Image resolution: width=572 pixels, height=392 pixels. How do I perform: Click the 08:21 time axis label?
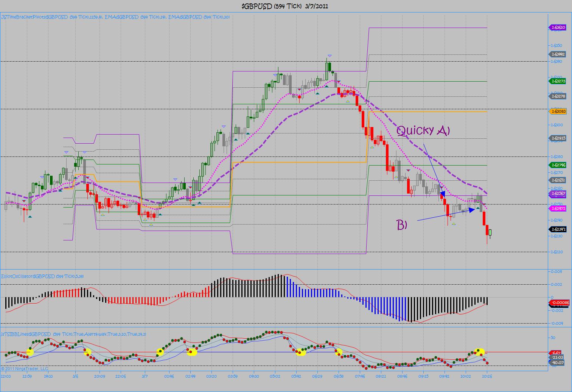[381, 376]
